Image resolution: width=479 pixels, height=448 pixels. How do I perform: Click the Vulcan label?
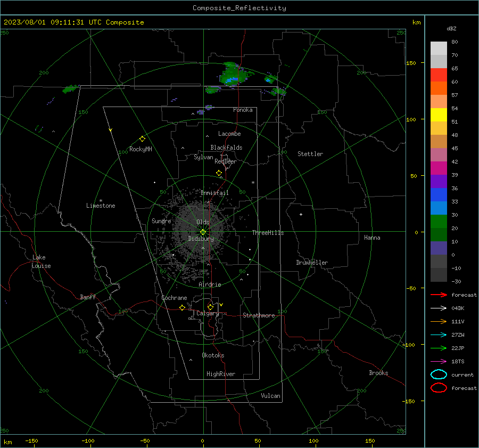271,396
